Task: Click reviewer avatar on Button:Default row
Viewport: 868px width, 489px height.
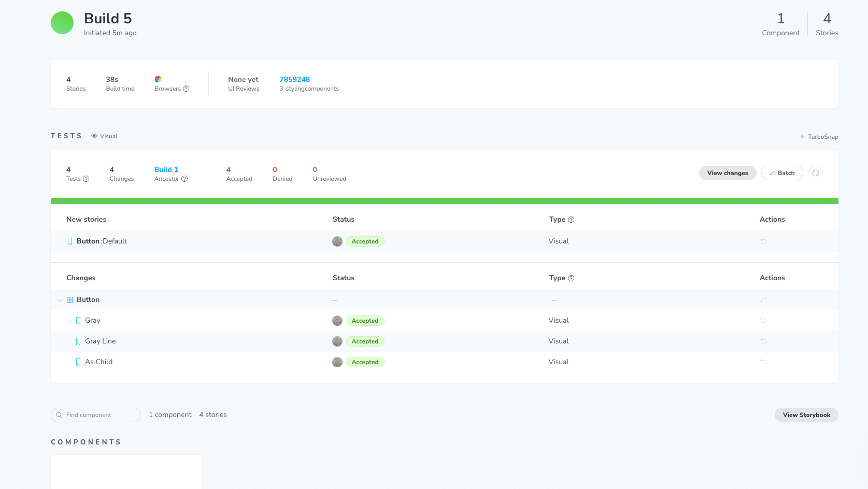Action: pyautogui.click(x=337, y=241)
